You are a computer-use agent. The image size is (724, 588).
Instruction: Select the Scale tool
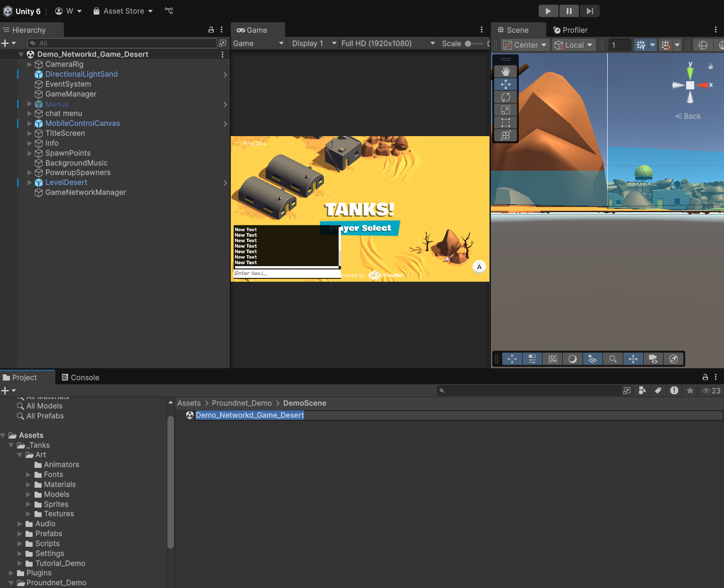pos(506,110)
